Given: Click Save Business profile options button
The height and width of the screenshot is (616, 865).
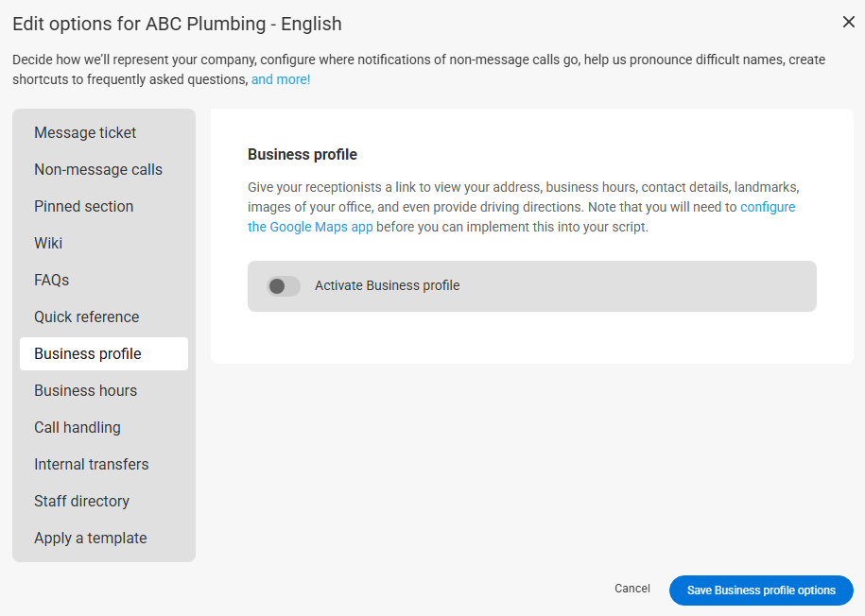Looking at the screenshot, I should [761, 590].
